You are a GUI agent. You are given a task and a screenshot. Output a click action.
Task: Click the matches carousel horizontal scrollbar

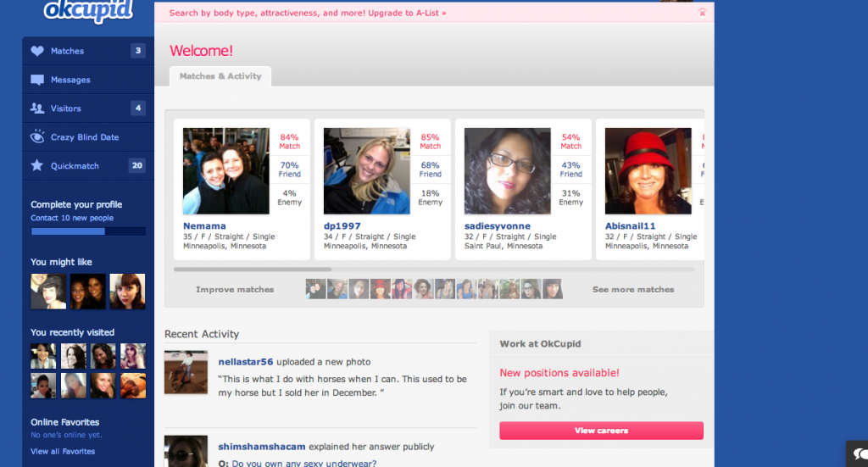[x=253, y=270]
